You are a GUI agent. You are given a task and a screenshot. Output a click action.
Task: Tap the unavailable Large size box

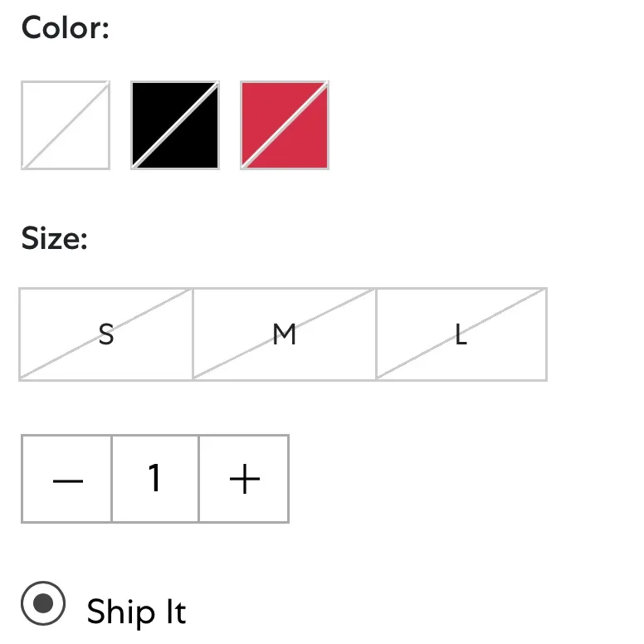[461, 334]
